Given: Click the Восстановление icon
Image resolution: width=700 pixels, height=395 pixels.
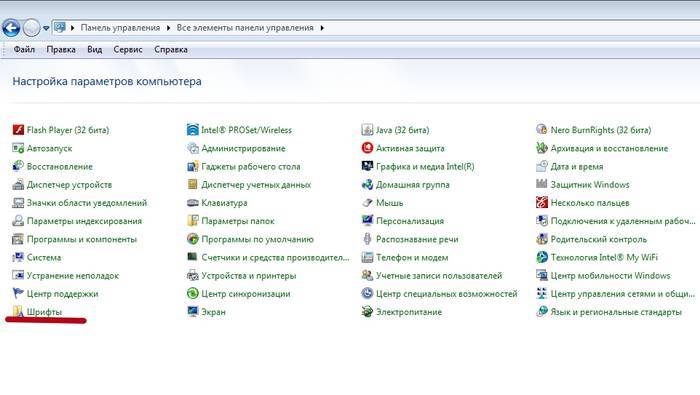Looking at the screenshot, I should 18,166.
